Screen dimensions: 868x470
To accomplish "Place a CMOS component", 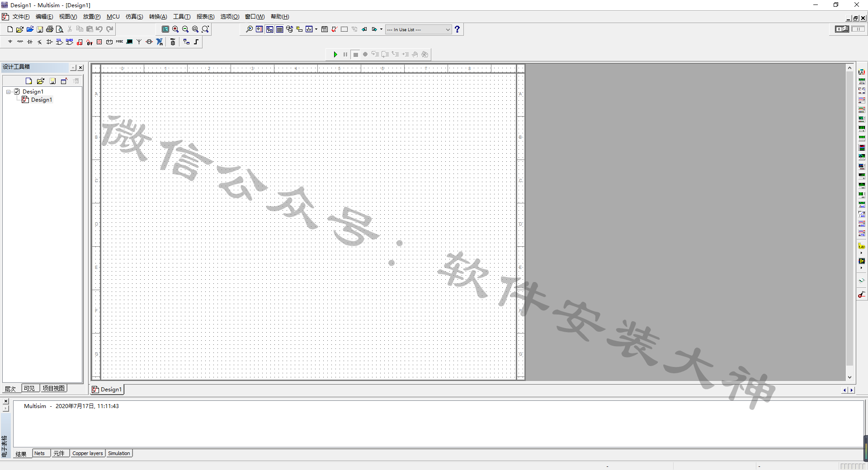I will 70,42.
